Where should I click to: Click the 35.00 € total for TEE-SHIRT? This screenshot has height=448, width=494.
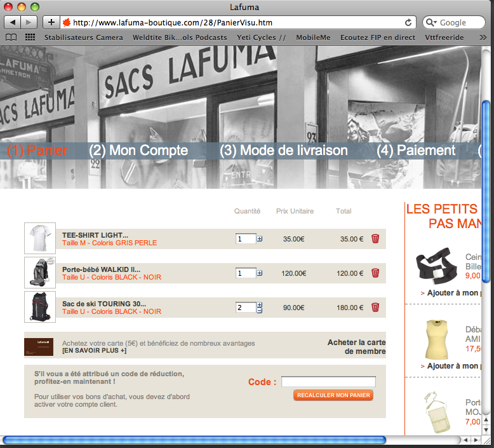point(352,239)
